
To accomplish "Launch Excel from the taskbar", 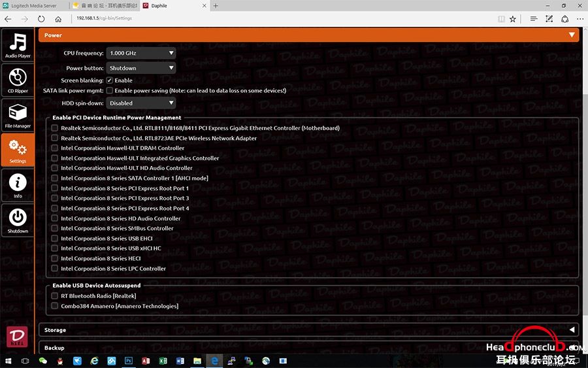I will [x=163, y=361].
